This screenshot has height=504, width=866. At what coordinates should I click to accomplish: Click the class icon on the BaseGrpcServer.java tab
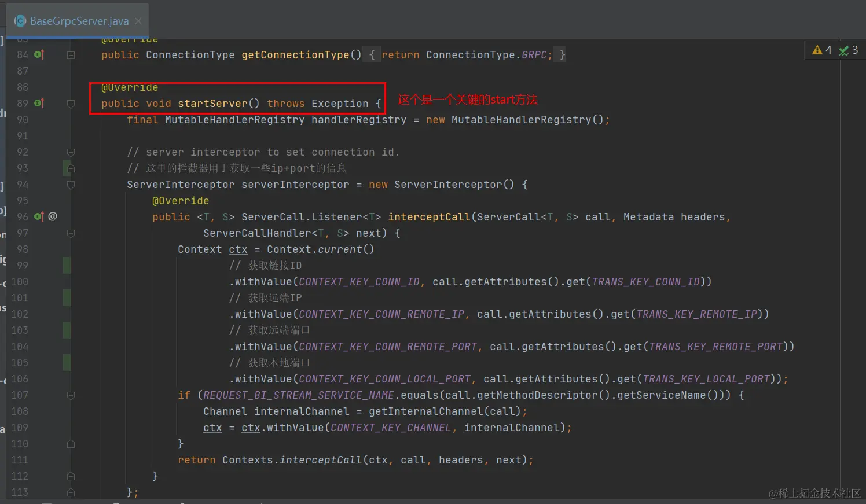click(20, 21)
